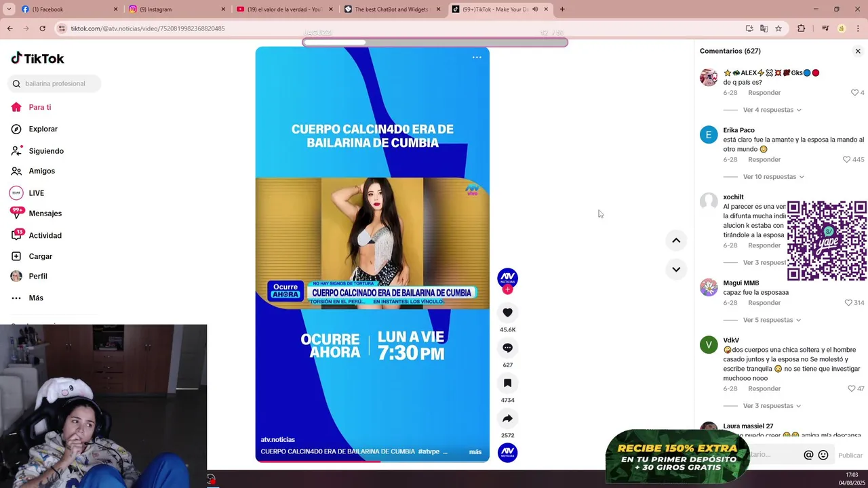
Task: Mute the TikTok tab audio icon
Action: 535,9
